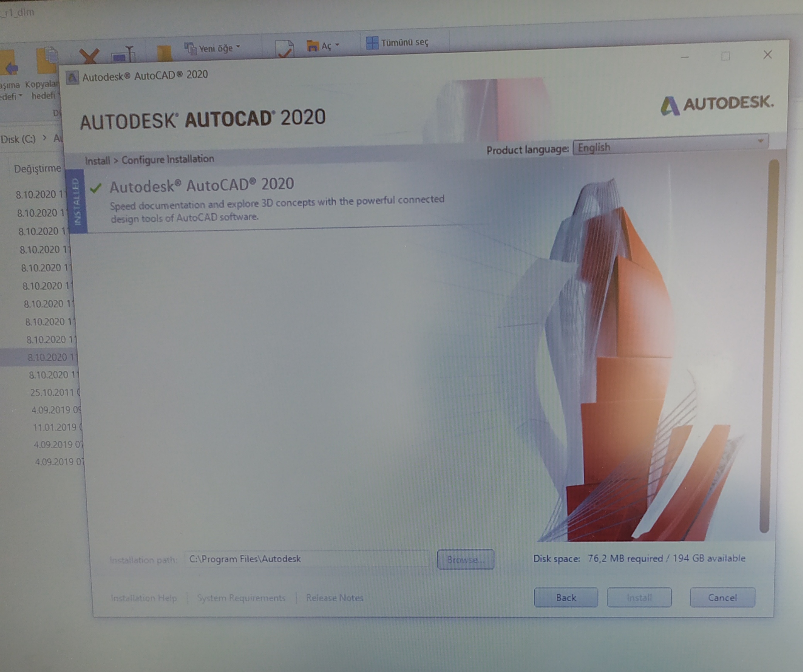Close the AutoCAD installer window
803x672 pixels.
[767, 55]
